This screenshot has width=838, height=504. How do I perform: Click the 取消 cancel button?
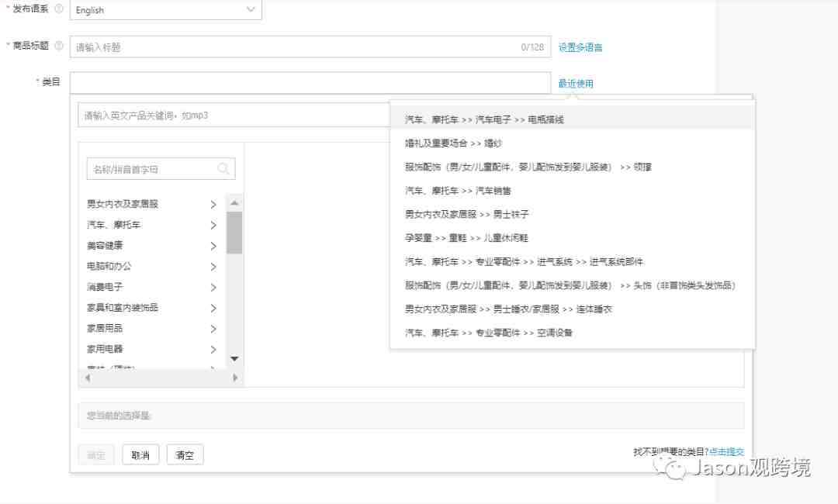coord(140,455)
